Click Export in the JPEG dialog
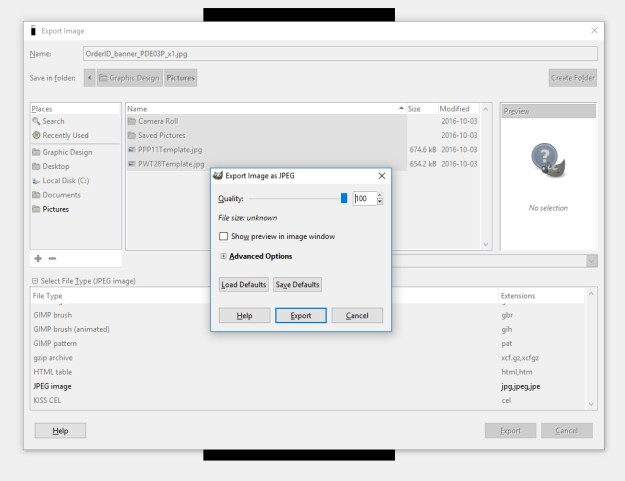 (x=301, y=315)
